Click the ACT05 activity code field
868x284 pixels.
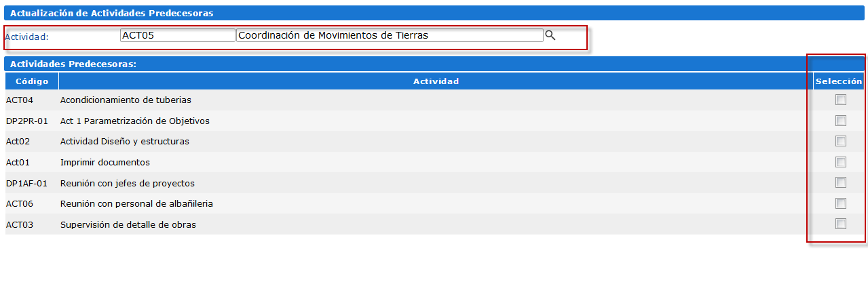[177, 35]
